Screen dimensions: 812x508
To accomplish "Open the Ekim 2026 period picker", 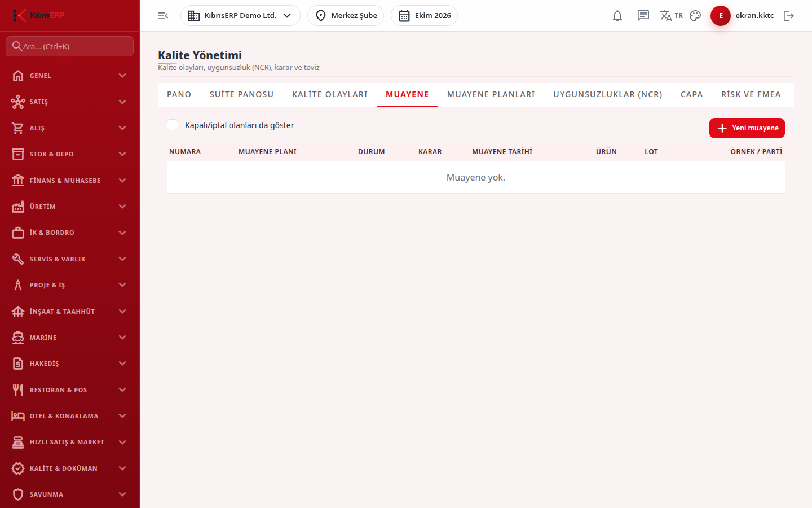I will point(424,16).
